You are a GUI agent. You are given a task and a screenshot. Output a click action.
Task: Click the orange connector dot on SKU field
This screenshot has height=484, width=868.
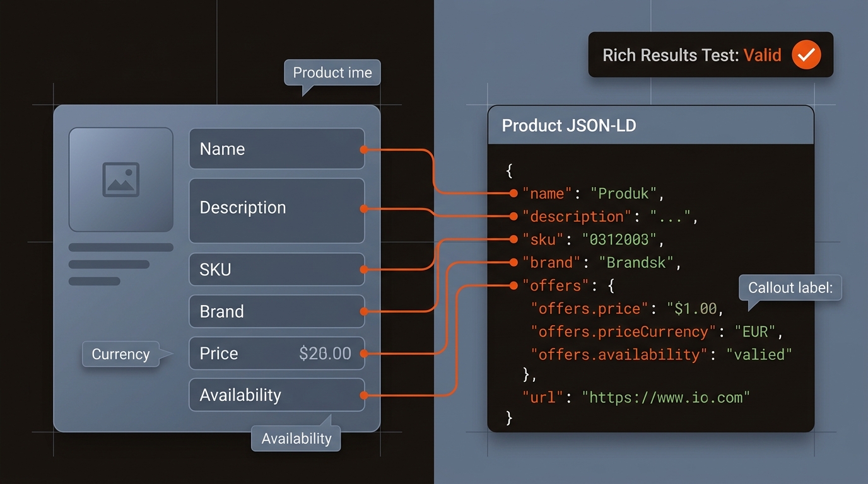click(364, 270)
